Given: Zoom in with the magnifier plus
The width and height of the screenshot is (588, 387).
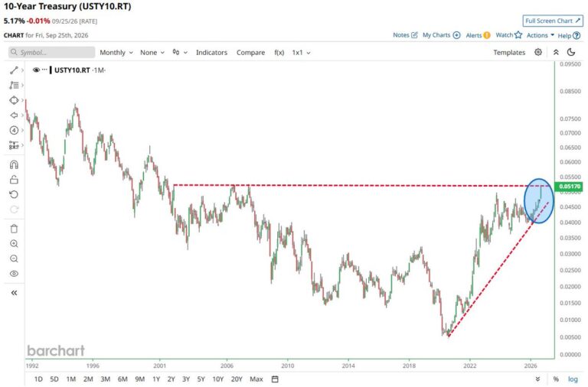Looking at the screenshot, I should [x=14, y=243].
